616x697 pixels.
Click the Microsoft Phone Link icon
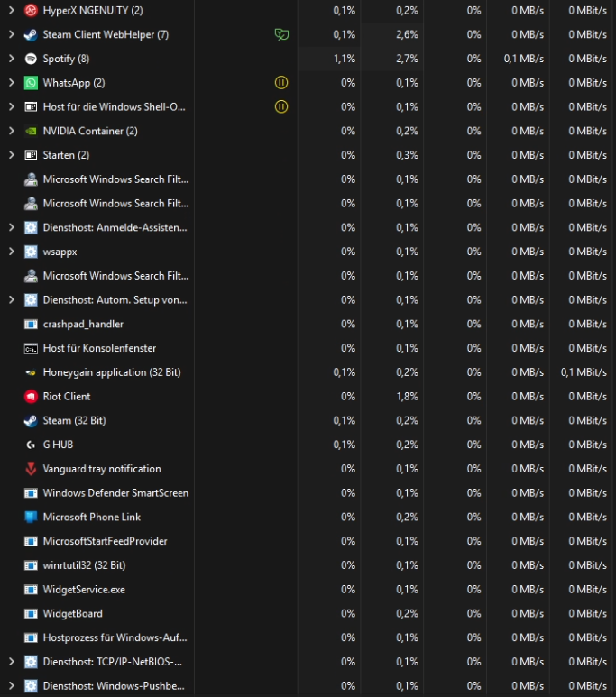point(31,517)
